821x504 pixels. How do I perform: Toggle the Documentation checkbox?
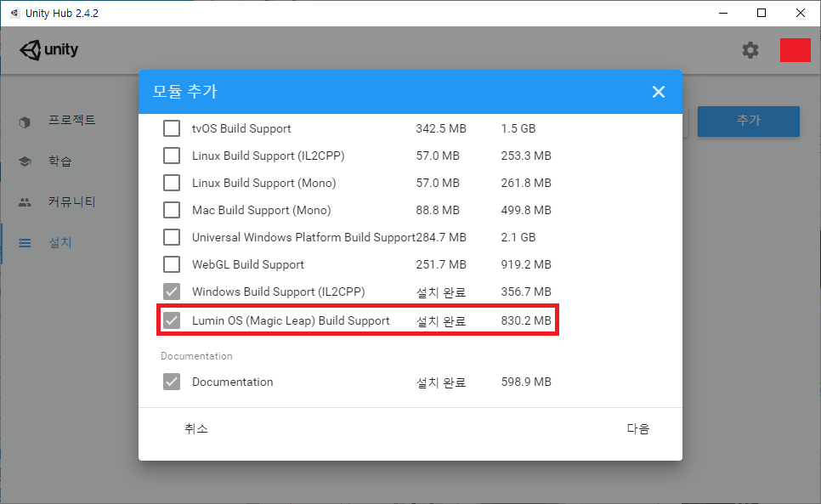(172, 382)
